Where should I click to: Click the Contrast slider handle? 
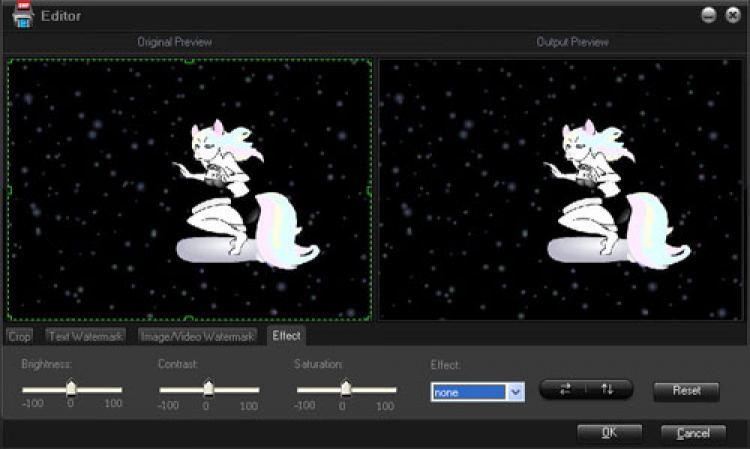point(209,388)
